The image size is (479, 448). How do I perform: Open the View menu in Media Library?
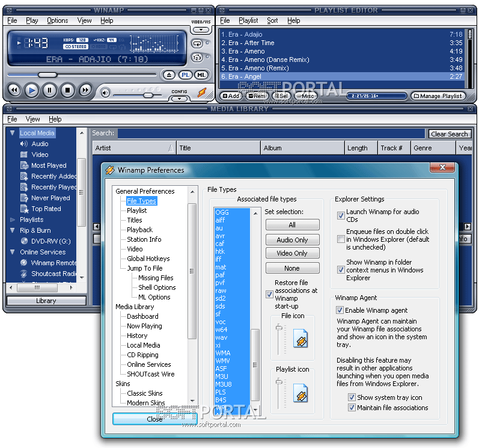pyautogui.click(x=32, y=119)
